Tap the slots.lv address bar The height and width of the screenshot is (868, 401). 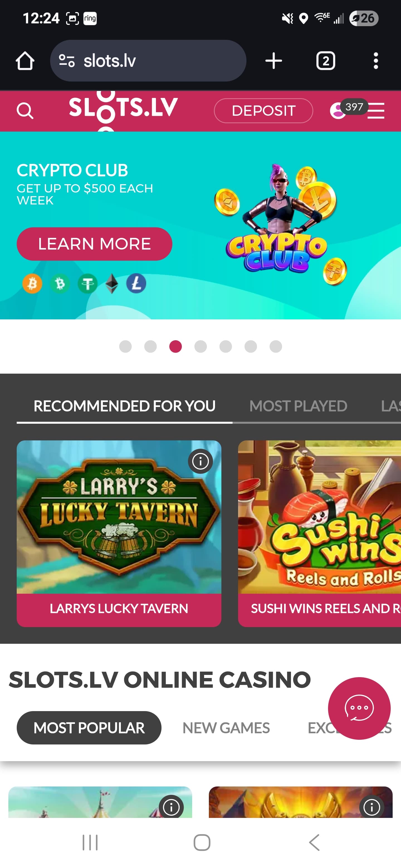pyautogui.click(x=148, y=61)
